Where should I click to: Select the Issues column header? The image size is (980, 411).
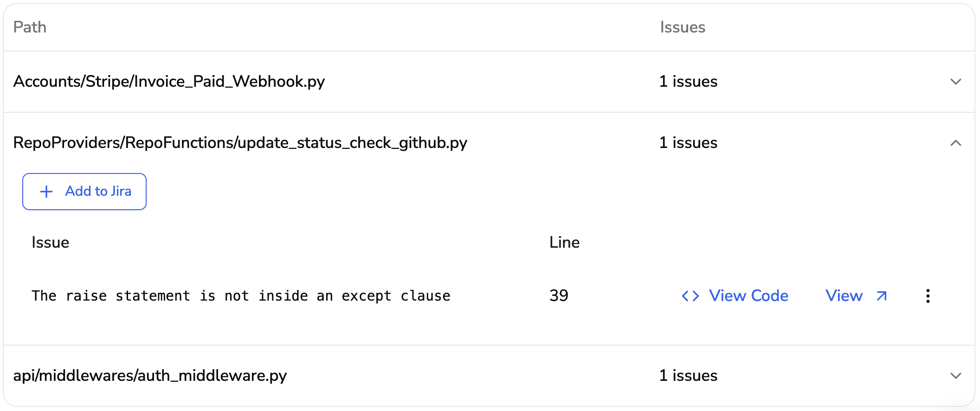[683, 27]
